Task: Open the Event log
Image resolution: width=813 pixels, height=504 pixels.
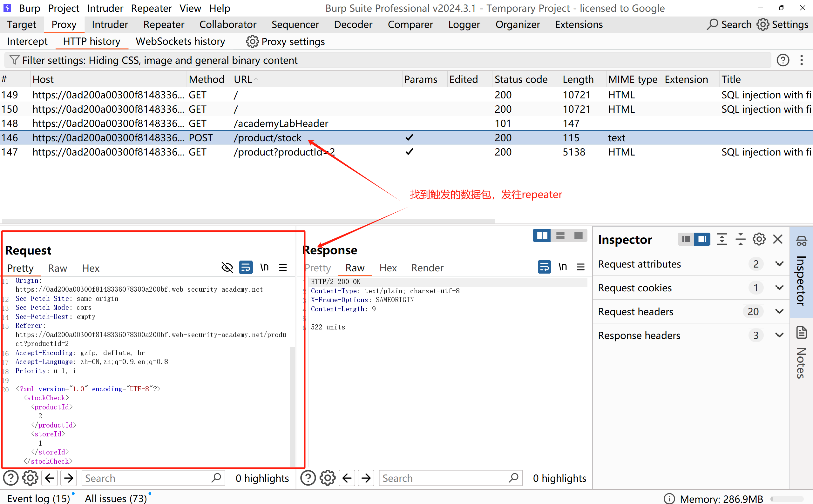Action: (x=38, y=498)
